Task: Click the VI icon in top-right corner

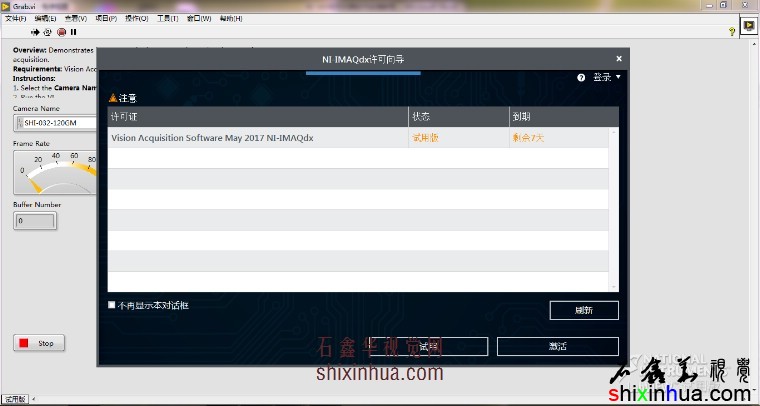Action: 747,27
